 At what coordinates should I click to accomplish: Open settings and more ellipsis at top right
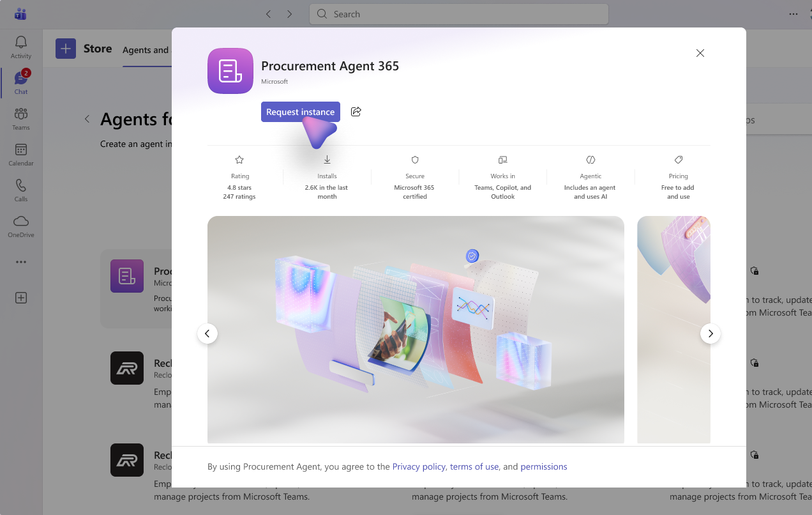click(793, 14)
